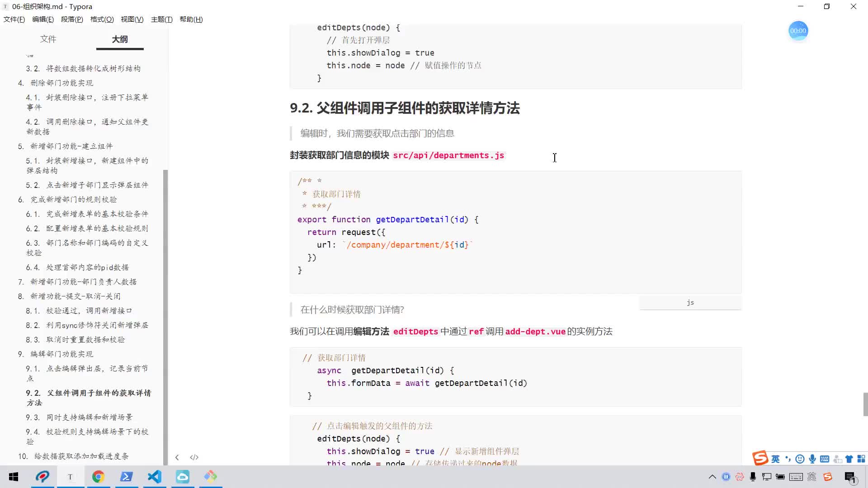Switch to Typora taskbar icon
868x488 pixels.
point(70,477)
